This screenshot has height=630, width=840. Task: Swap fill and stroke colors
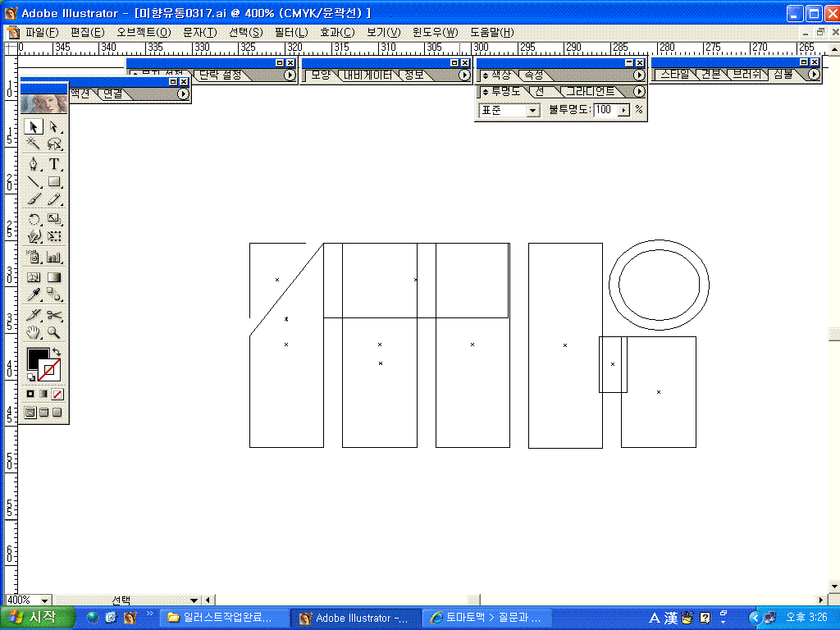tap(57, 352)
